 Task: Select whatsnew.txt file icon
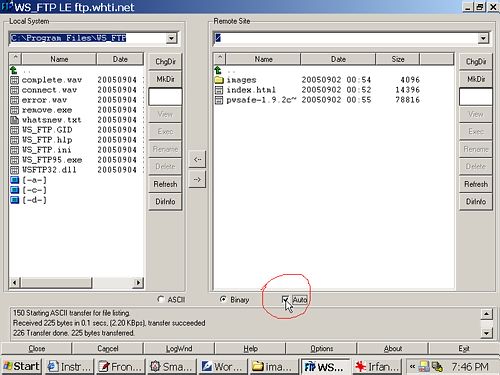click(x=15, y=120)
